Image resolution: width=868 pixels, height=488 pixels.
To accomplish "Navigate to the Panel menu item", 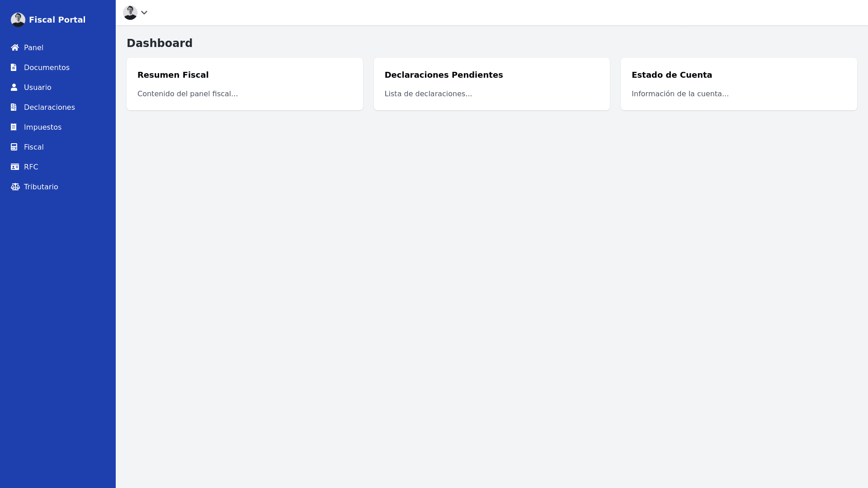I will (34, 47).
